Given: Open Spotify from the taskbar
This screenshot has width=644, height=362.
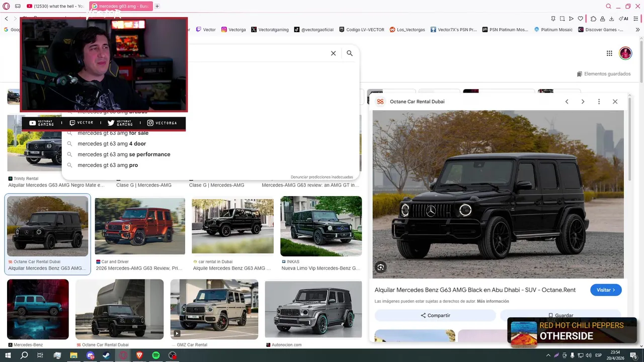Looking at the screenshot, I should point(156,355).
